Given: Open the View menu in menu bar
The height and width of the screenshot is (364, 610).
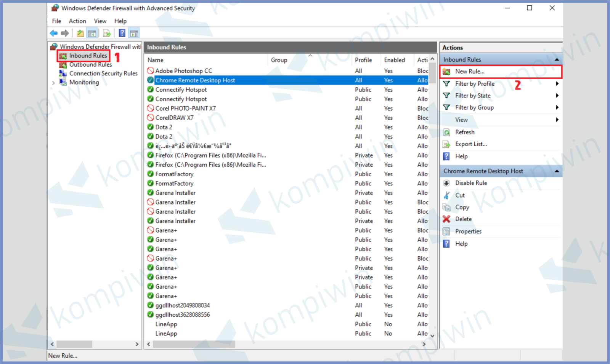Looking at the screenshot, I should coord(100,21).
